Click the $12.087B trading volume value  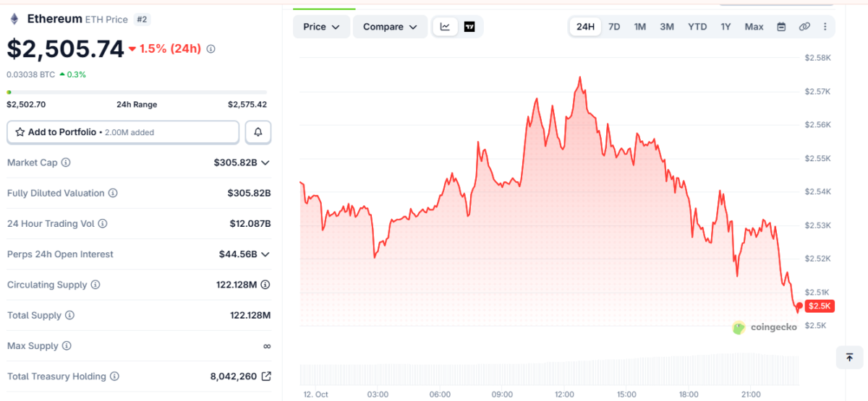pos(250,224)
